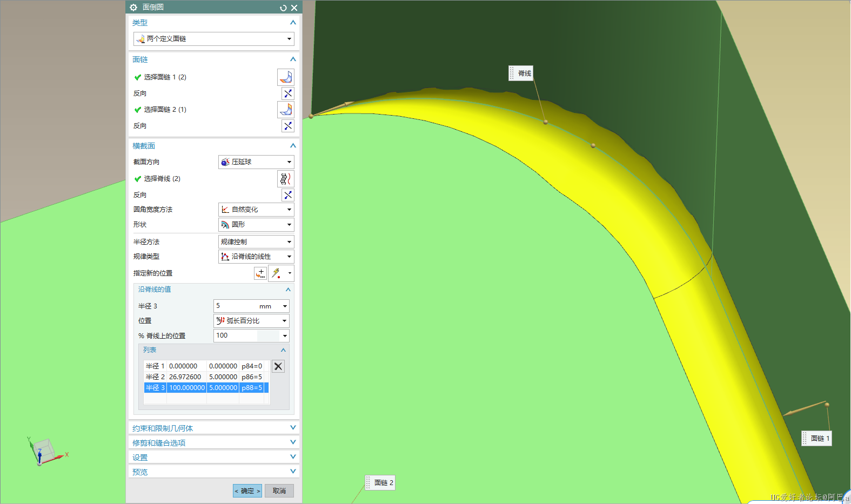
Task: Click the % 脊线上的位置 value field
Action: tap(236, 335)
